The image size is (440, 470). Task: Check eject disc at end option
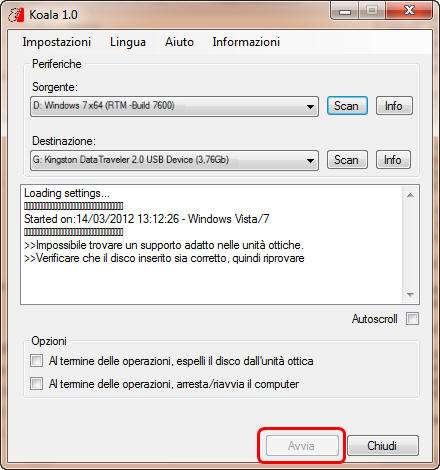pos(36,361)
